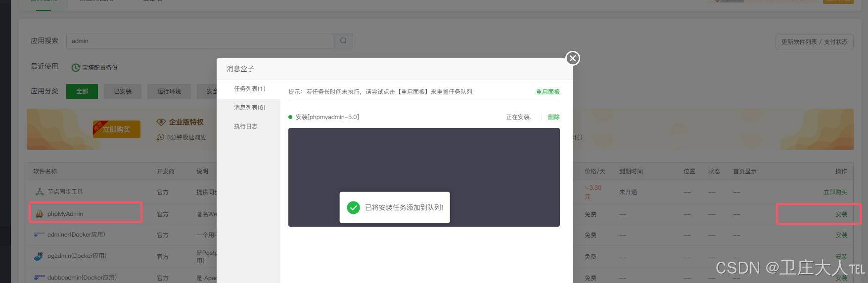
Task: Click green status dot of install task
Action: click(290, 117)
